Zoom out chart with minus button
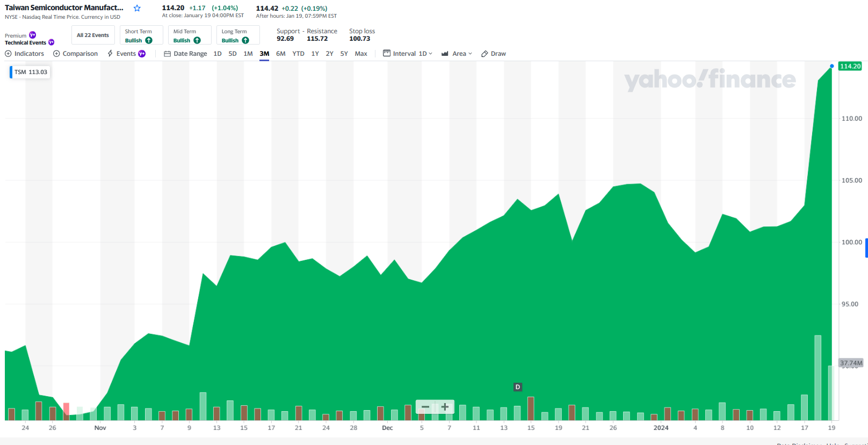Screen dimensions: 868x445 [x=425, y=407]
